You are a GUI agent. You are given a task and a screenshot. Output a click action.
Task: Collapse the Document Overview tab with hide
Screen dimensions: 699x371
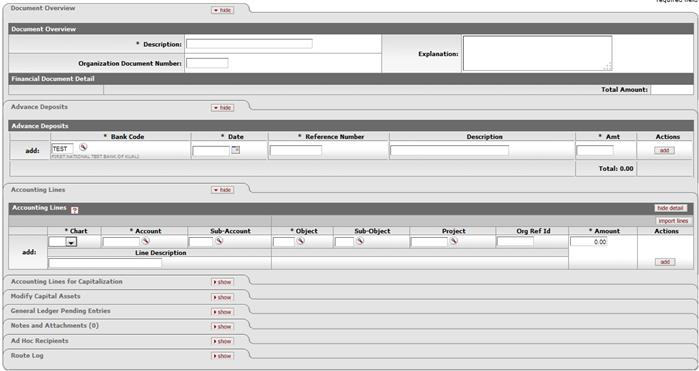coord(222,10)
